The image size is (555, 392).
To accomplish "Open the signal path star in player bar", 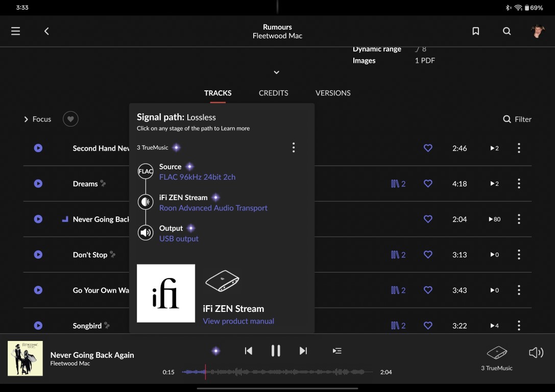I will pos(216,351).
